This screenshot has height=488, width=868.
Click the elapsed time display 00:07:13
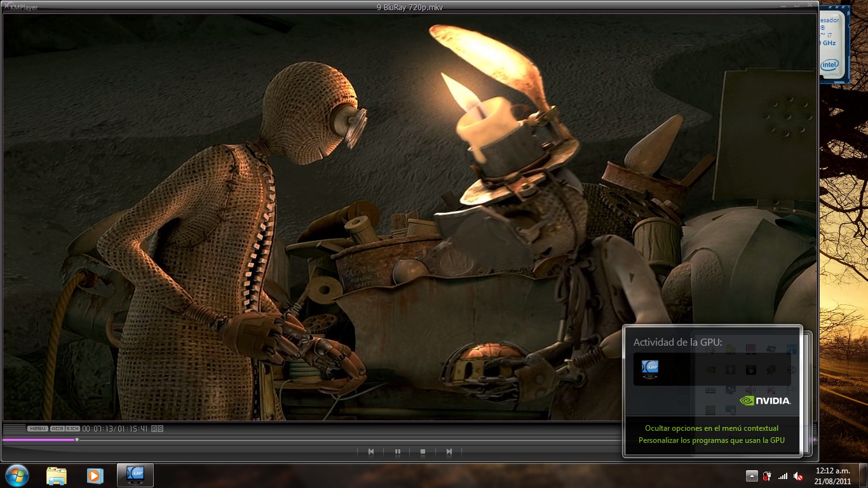(98, 428)
